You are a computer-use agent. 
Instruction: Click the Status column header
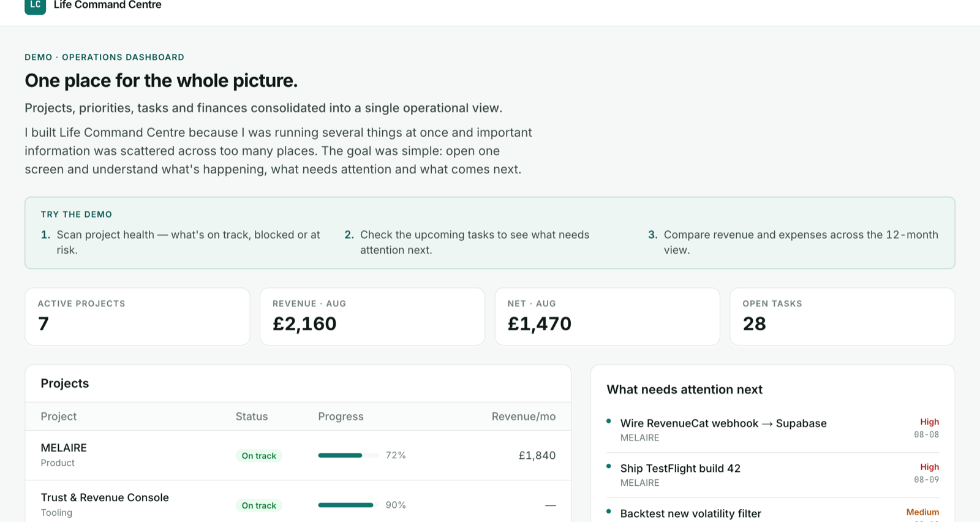252,417
